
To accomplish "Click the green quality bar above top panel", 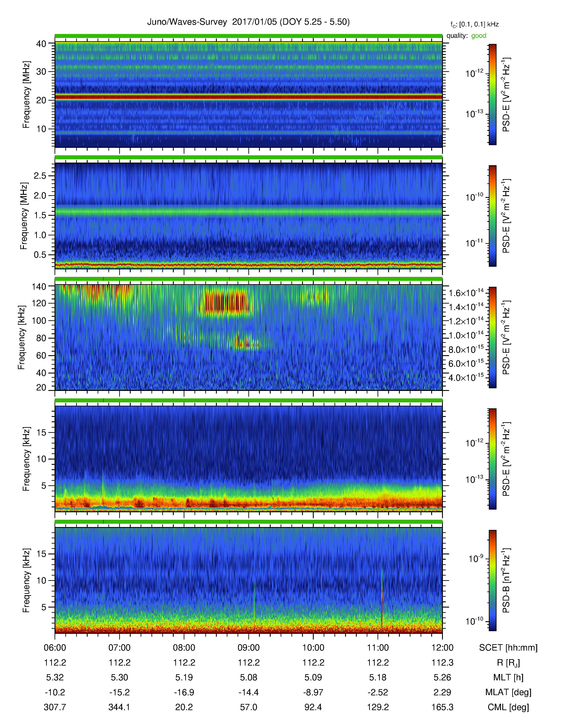I will (248, 36).
